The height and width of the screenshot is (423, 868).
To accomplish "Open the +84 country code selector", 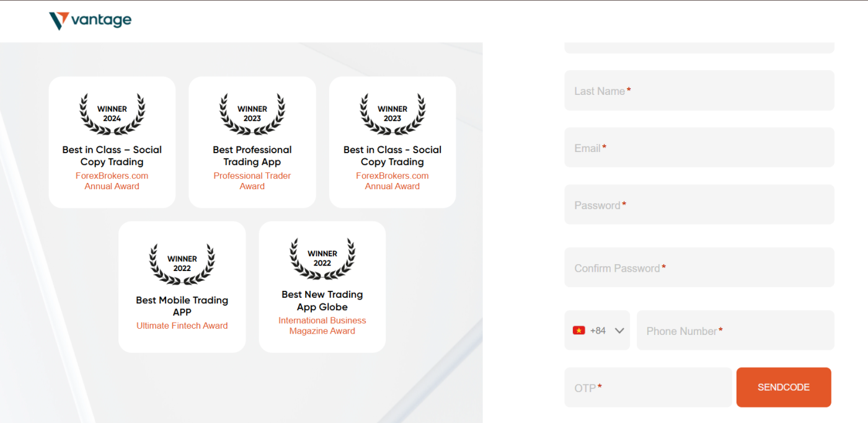I will tap(597, 331).
